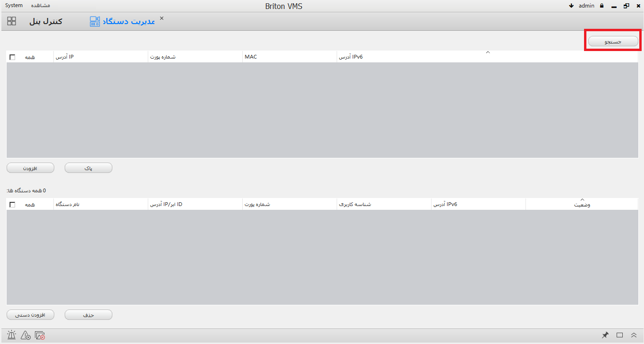
Task: Click the پاک clear button
Action: coord(88,168)
